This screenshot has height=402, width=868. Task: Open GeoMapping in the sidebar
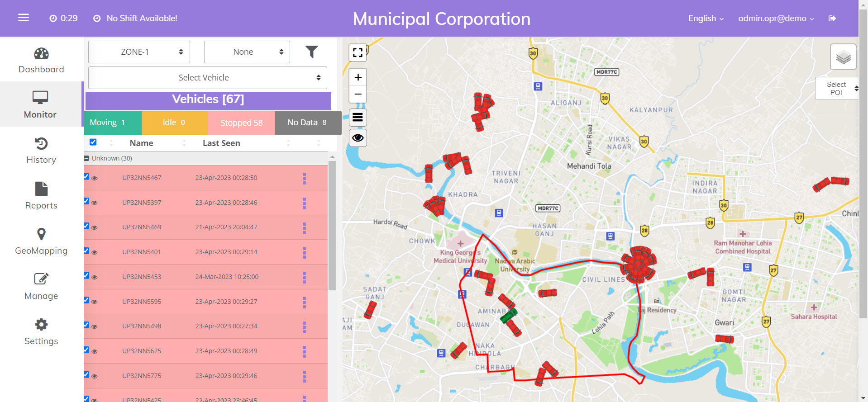(41, 241)
